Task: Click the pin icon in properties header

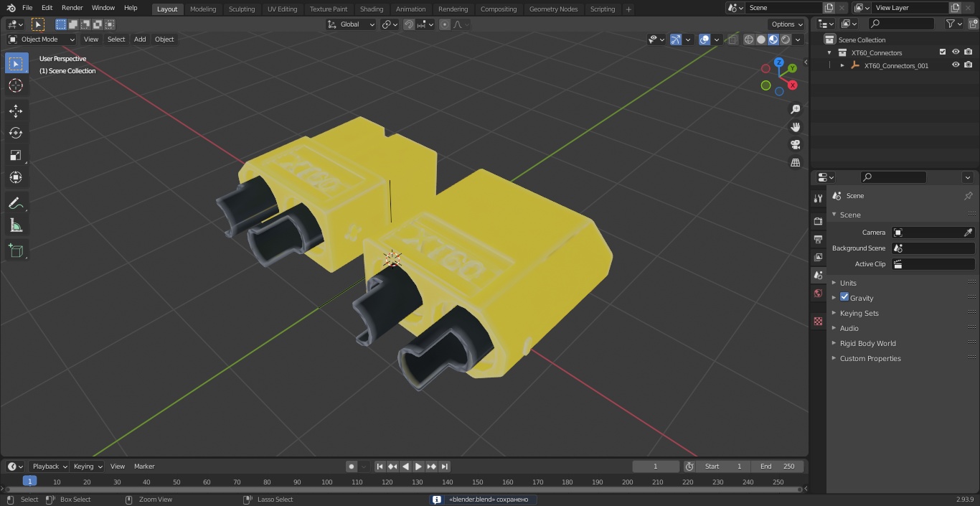Action: click(x=968, y=196)
